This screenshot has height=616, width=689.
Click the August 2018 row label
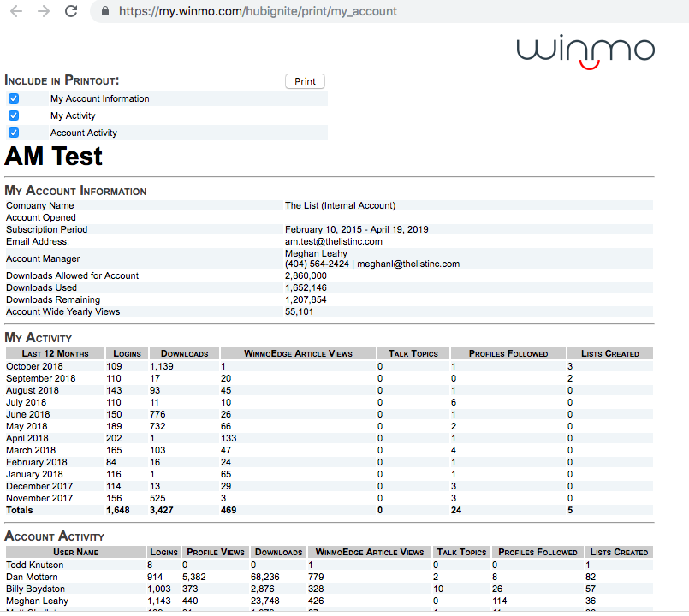click(x=32, y=390)
